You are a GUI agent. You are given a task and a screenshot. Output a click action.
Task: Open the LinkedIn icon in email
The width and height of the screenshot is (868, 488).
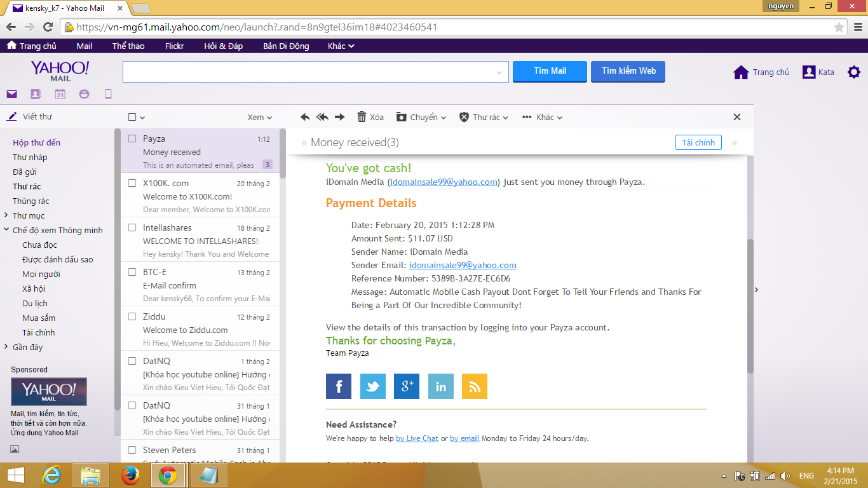(441, 386)
